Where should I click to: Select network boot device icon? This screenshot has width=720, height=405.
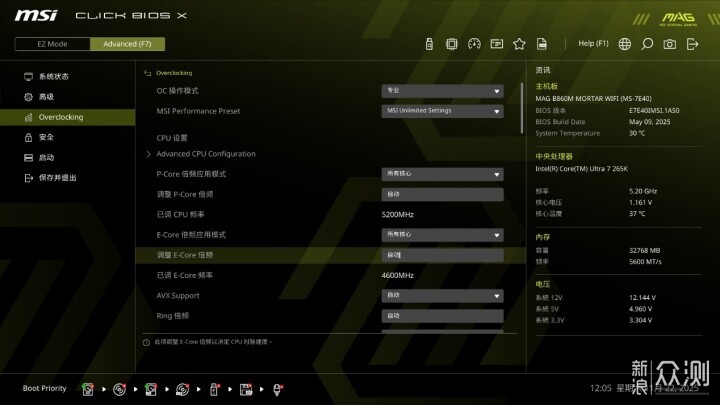(x=277, y=389)
